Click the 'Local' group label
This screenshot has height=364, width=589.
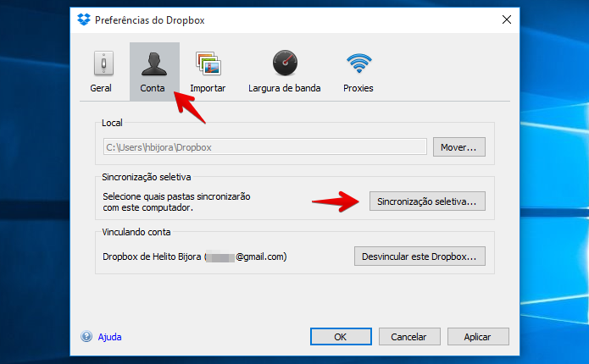112,123
